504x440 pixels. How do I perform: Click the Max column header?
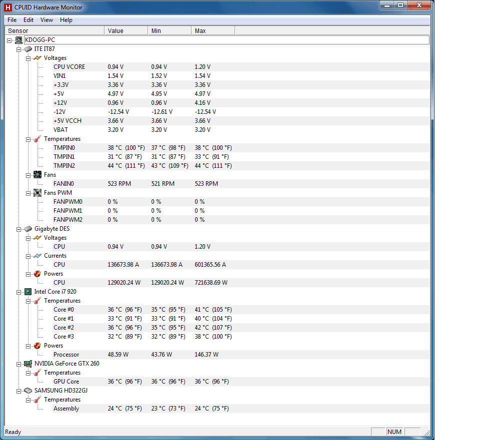point(213,30)
